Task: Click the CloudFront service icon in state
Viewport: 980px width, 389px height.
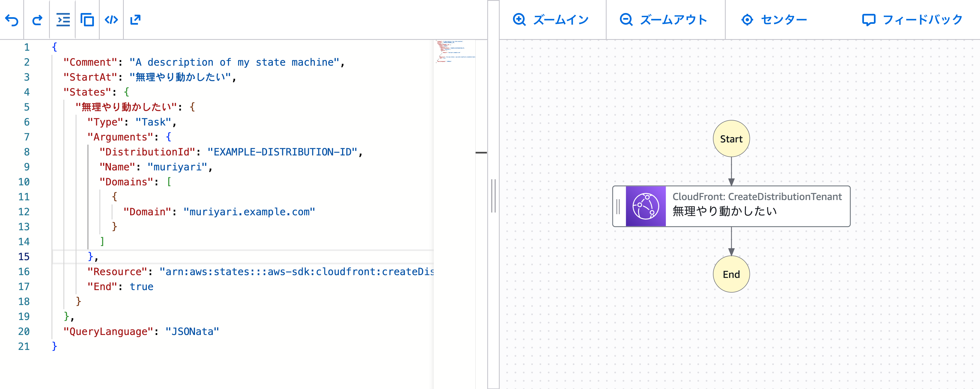Action: tap(646, 206)
